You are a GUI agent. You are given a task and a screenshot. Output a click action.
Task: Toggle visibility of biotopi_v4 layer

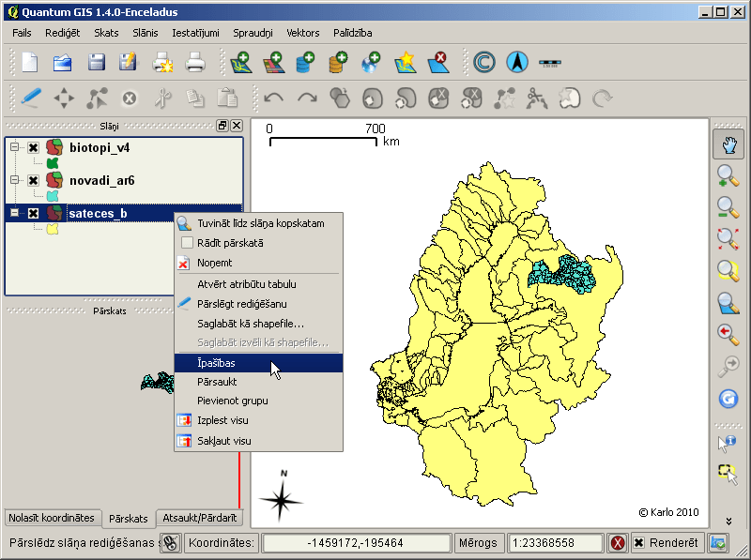[x=33, y=147]
